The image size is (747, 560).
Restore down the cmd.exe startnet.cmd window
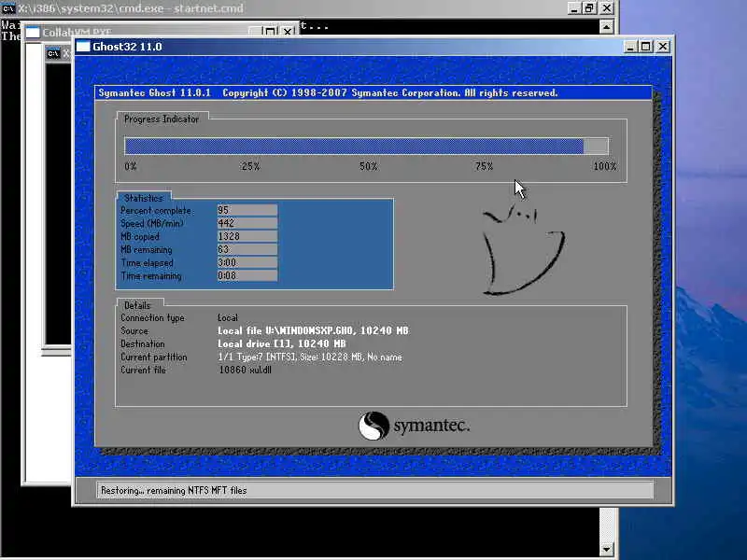pos(589,8)
